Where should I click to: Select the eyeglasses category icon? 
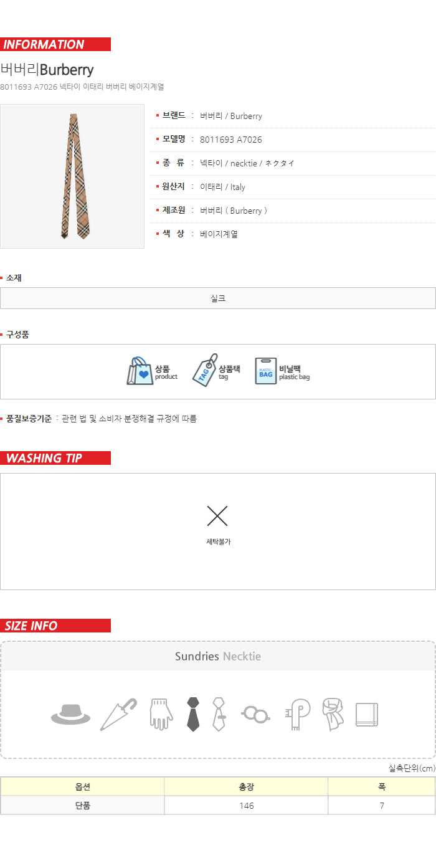pos(256,714)
